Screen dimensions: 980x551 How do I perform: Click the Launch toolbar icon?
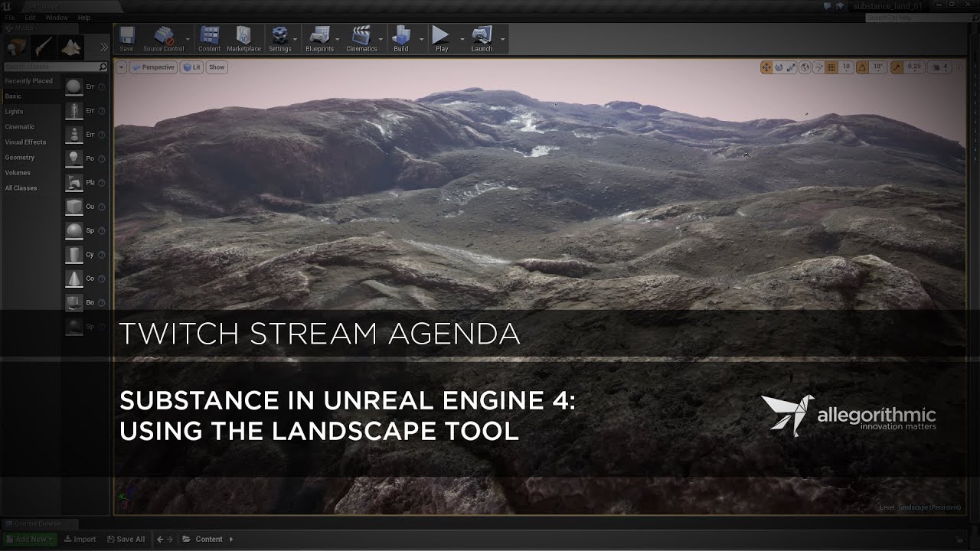coord(482,39)
